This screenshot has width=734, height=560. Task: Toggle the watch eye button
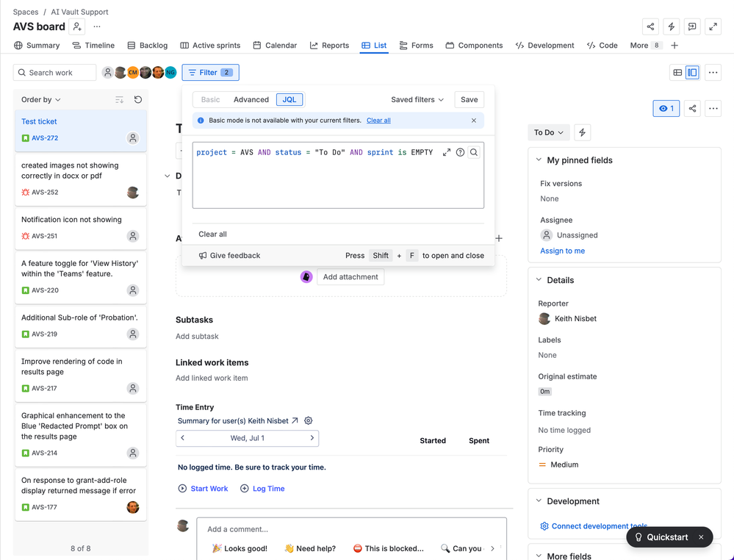666,108
